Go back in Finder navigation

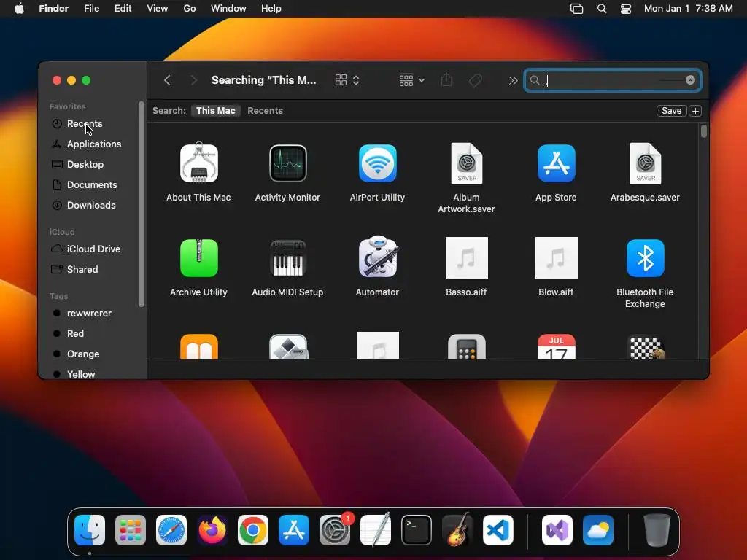pyautogui.click(x=167, y=80)
